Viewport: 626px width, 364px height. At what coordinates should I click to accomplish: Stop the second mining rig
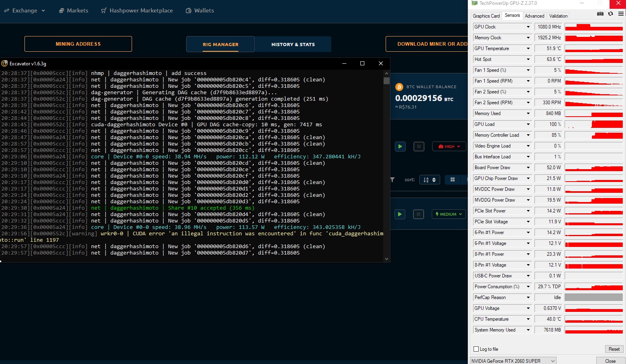pos(418,214)
